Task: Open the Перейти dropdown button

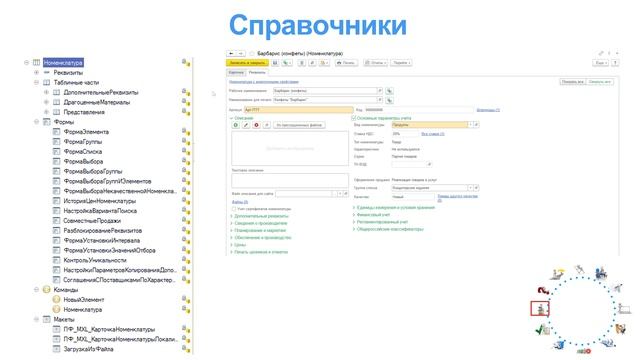Action: (401, 63)
